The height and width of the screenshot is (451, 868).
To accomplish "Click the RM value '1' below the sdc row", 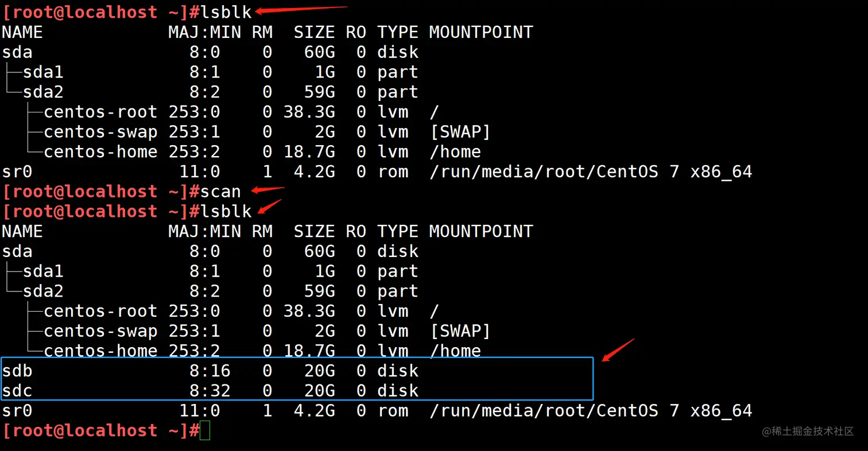I will click(268, 411).
